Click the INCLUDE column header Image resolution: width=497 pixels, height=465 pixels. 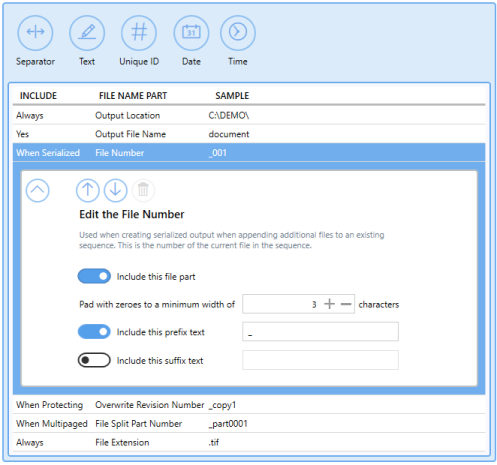tap(38, 96)
